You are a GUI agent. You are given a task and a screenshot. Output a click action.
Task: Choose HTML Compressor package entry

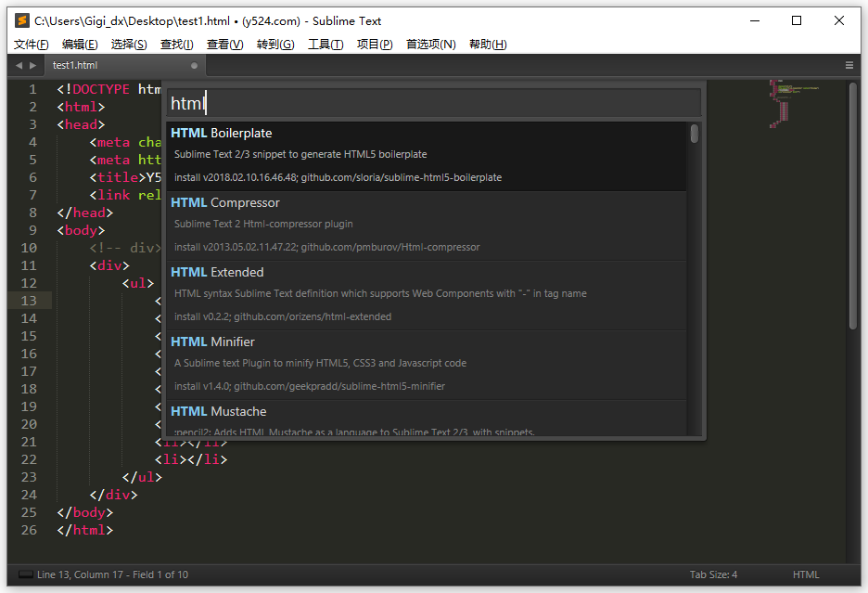(427, 226)
